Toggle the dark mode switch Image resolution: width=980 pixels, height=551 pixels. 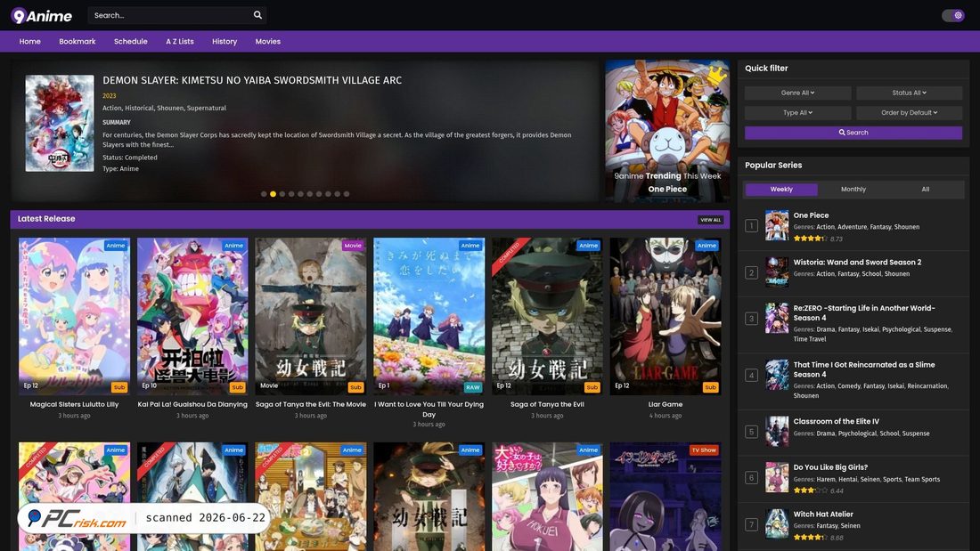(x=953, y=16)
